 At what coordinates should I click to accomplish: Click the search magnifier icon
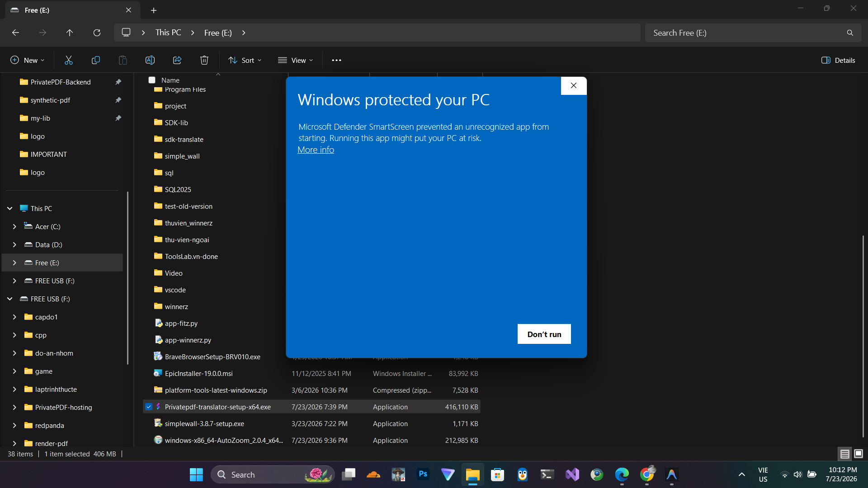[x=850, y=33]
